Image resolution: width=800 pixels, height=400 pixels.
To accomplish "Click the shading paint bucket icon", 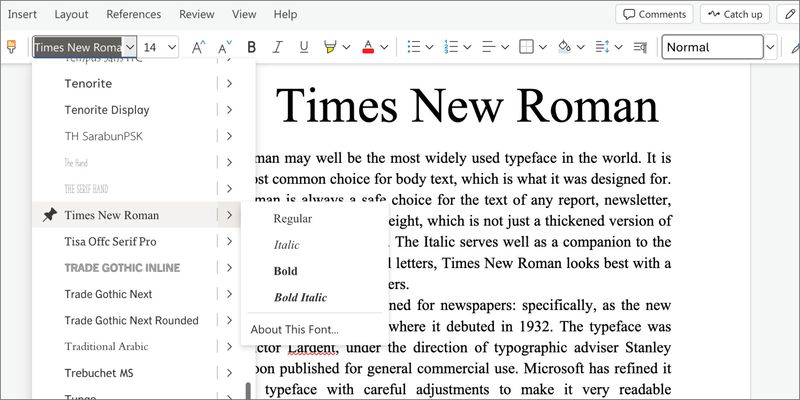I will 564,47.
